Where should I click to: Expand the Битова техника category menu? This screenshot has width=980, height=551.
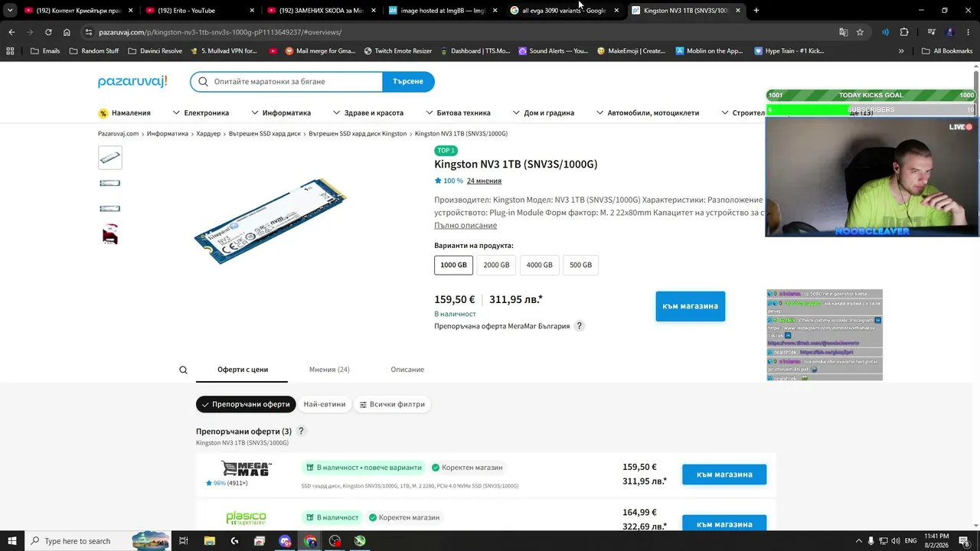click(458, 113)
